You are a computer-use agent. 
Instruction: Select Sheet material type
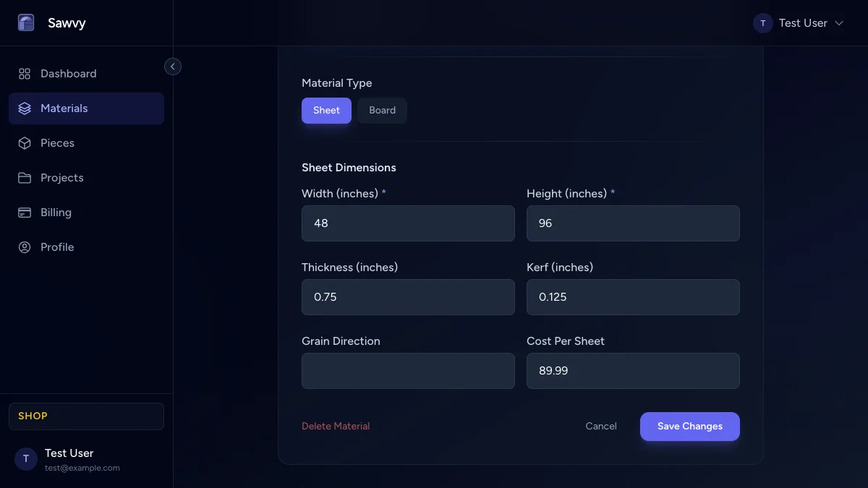click(326, 111)
